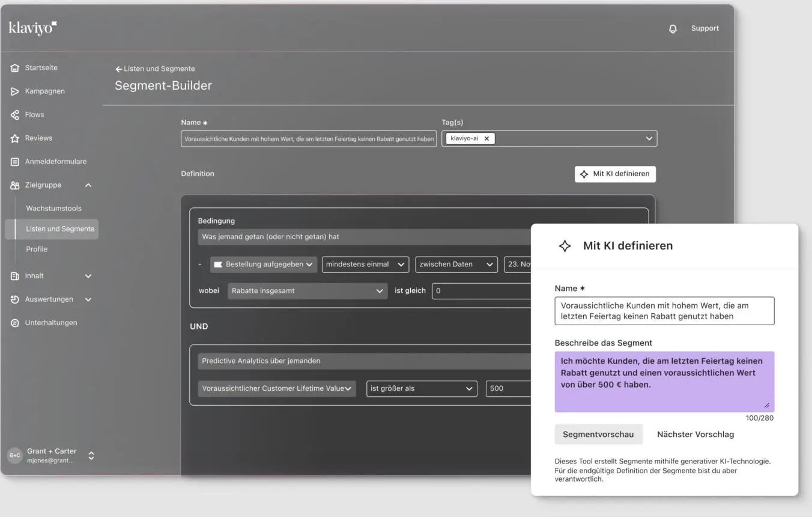Open the Tag(s) dropdown
812x517 pixels.
649,138
